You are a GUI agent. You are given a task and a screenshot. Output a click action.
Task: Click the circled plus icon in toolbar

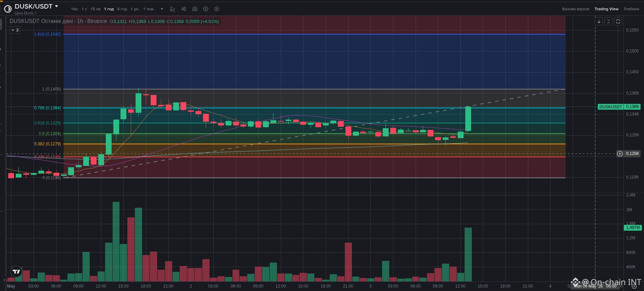coord(206,9)
